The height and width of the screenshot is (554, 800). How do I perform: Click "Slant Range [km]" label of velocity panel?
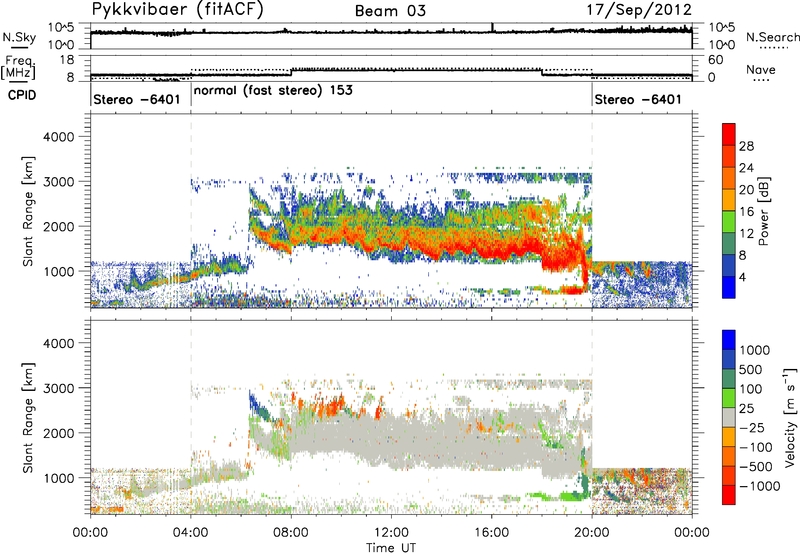pyautogui.click(x=28, y=418)
